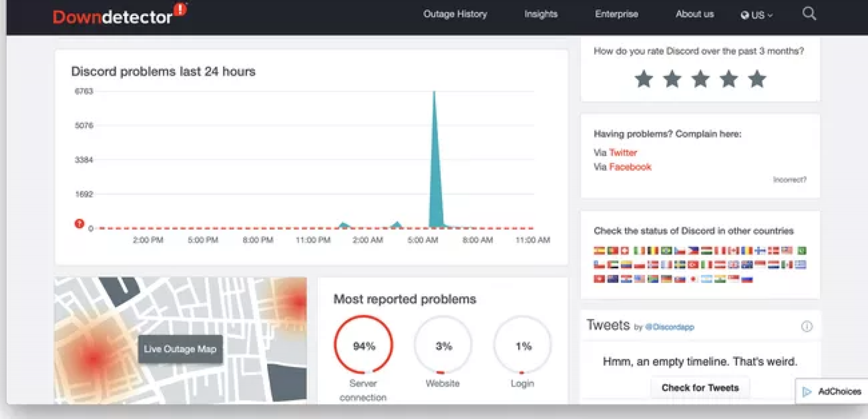Open the Outage History menu
868x419 pixels.
click(x=455, y=14)
